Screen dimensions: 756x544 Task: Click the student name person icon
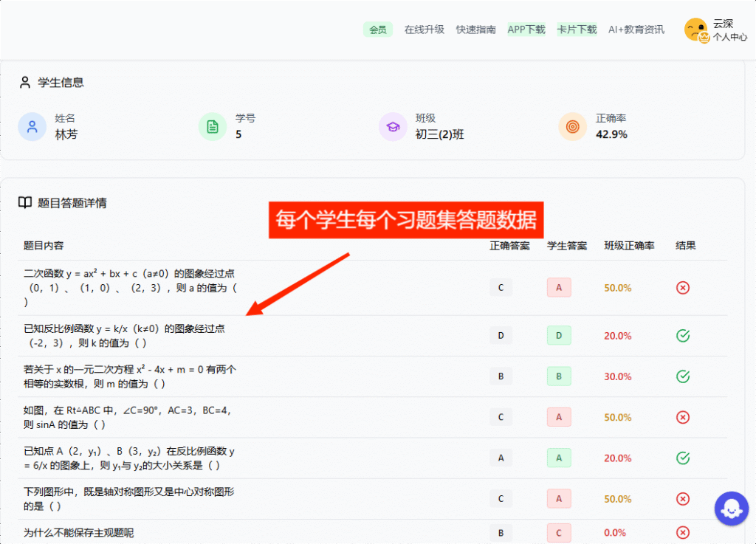coord(32,126)
